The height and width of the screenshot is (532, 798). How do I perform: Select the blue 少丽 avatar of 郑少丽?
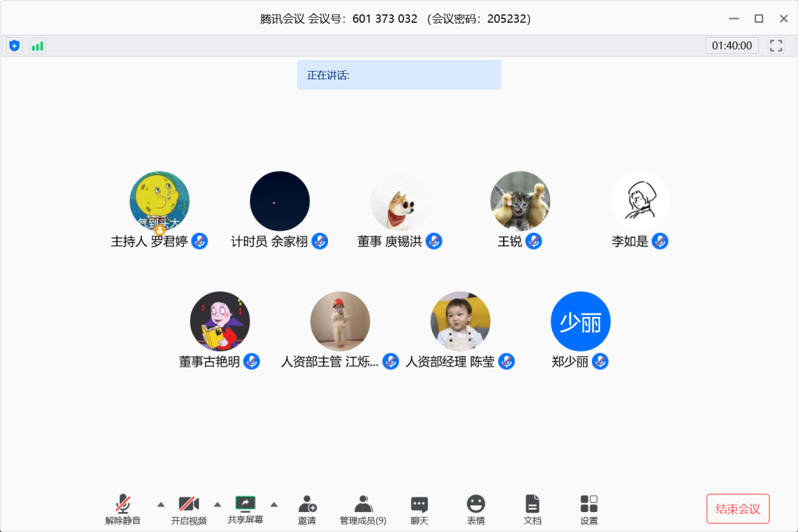click(x=581, y=321)
